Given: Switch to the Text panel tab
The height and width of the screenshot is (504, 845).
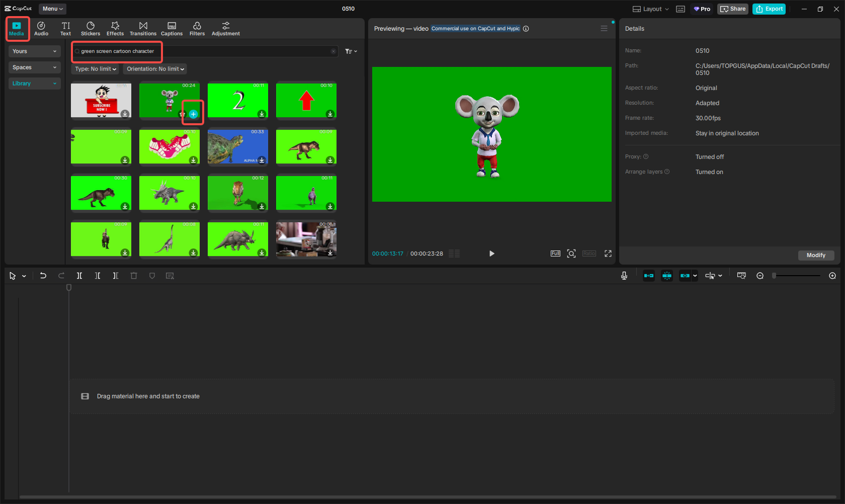Looking at the screenshot, I should pos(65,28).
